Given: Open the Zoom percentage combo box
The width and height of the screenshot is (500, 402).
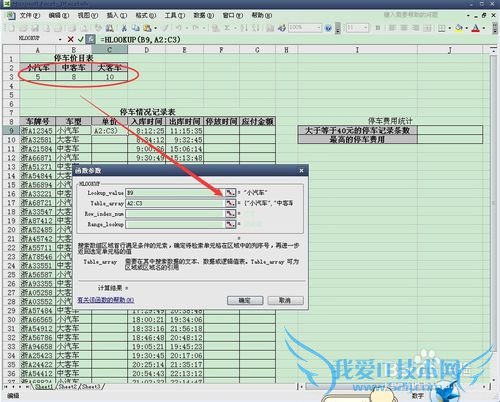Looking at the screenshot, I should [305, 28].
